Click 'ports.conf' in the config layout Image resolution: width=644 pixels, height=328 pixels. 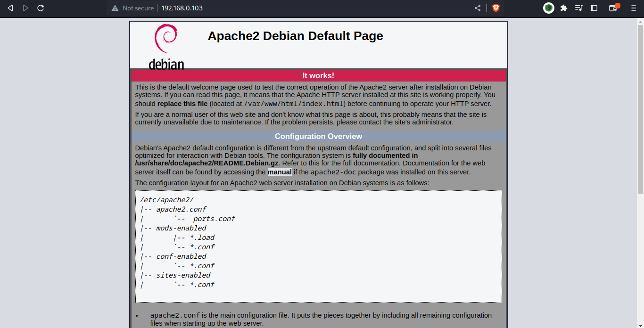point(214,219)
